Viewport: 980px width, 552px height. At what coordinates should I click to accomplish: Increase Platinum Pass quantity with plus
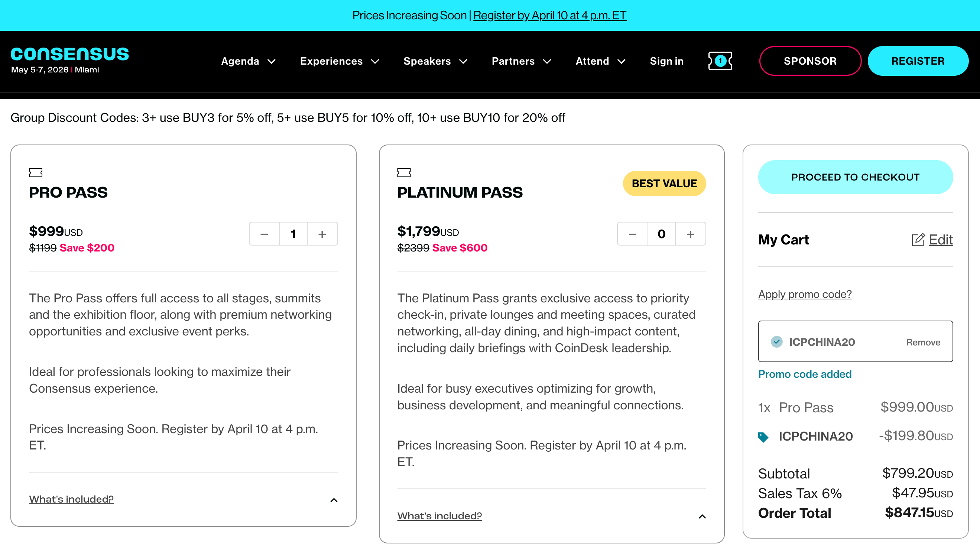[690, 234]
